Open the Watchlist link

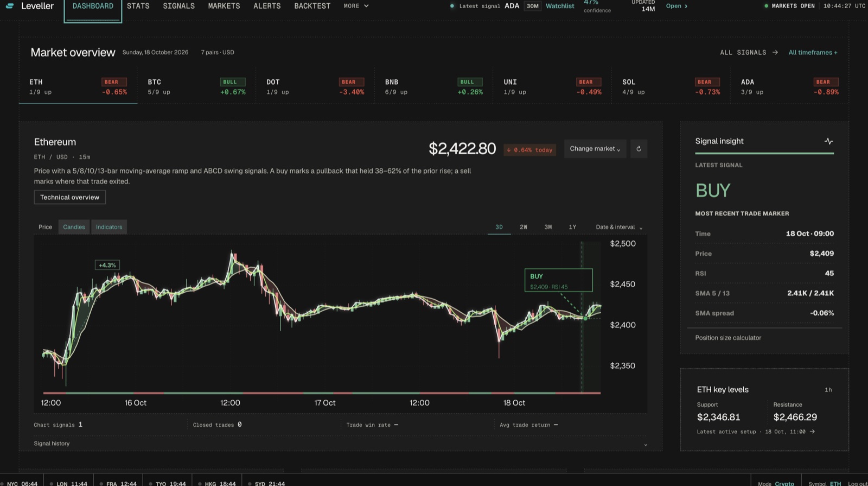click(560, 6)
